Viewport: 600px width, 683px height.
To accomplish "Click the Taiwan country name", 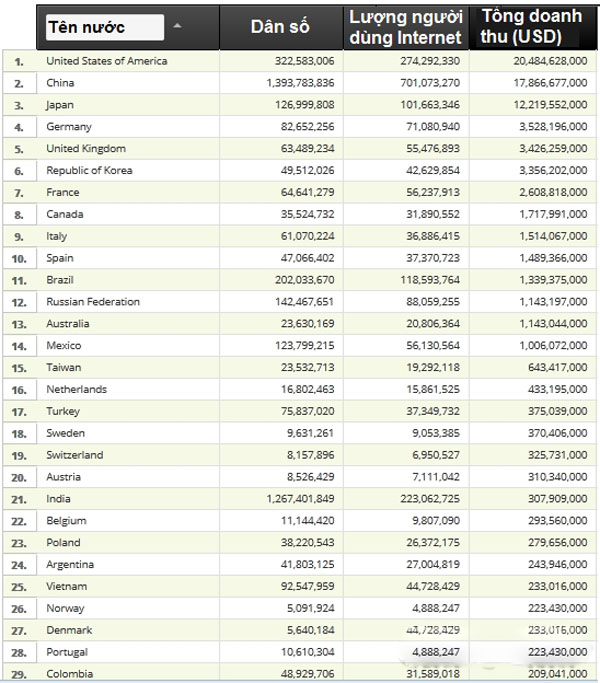I will [63, 367].
